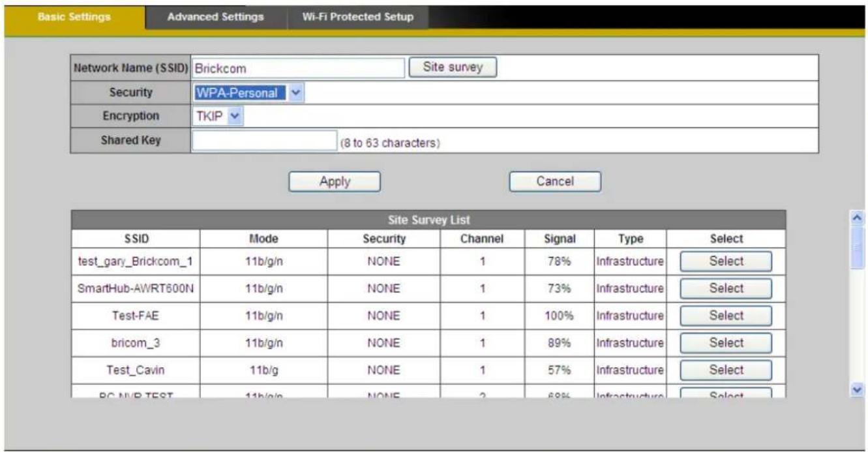Click the 78% signal value
Viewport: 868px width, 452px height.
click(x=559, y=262)
